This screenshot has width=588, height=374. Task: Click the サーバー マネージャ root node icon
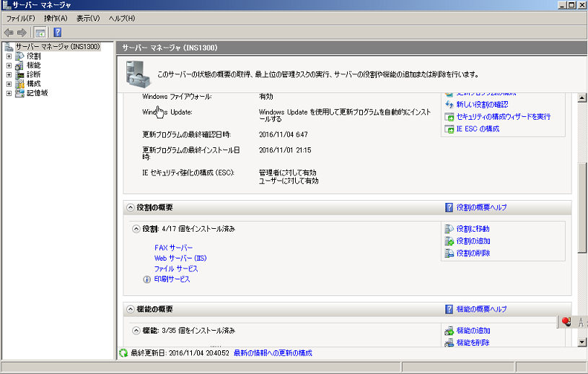tap(9, 47)
